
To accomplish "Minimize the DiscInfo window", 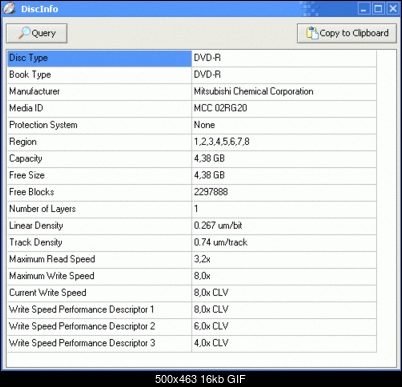I will coord(364,9).
